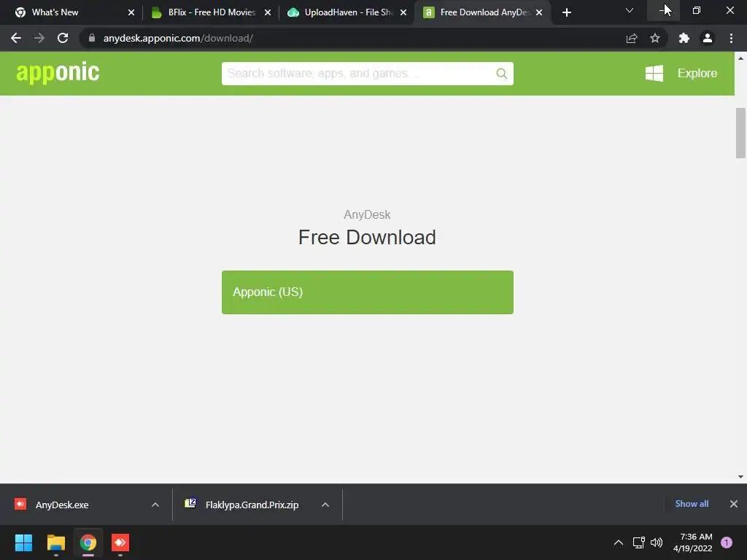Reload the current page
Image resolution: width=747 pixels, height=560 pixels.
63,38
